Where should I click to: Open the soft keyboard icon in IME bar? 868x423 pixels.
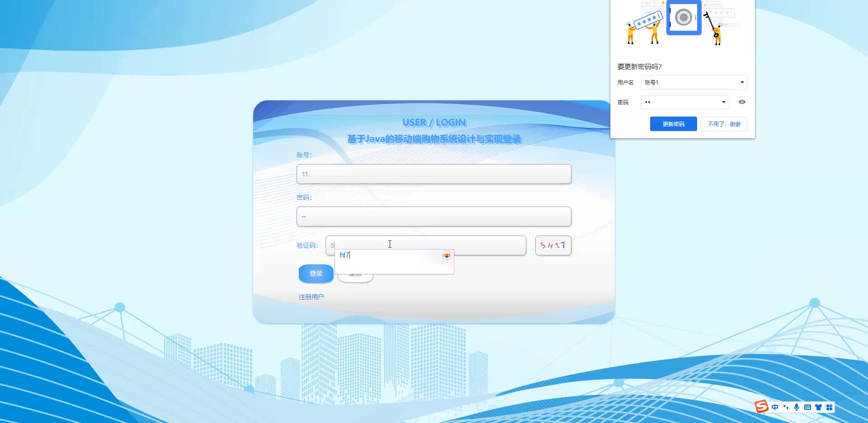[x=807, y=407]
